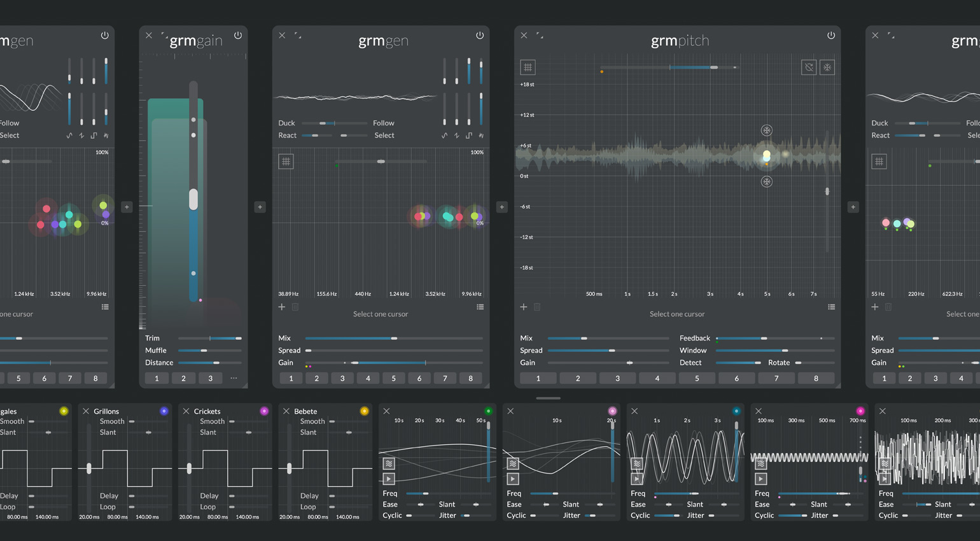Image resolution: width=980 pixels, height=541 pixels.
Task: Select sawtooth wave shape in middle grmgen
Action: click(456, 136)
